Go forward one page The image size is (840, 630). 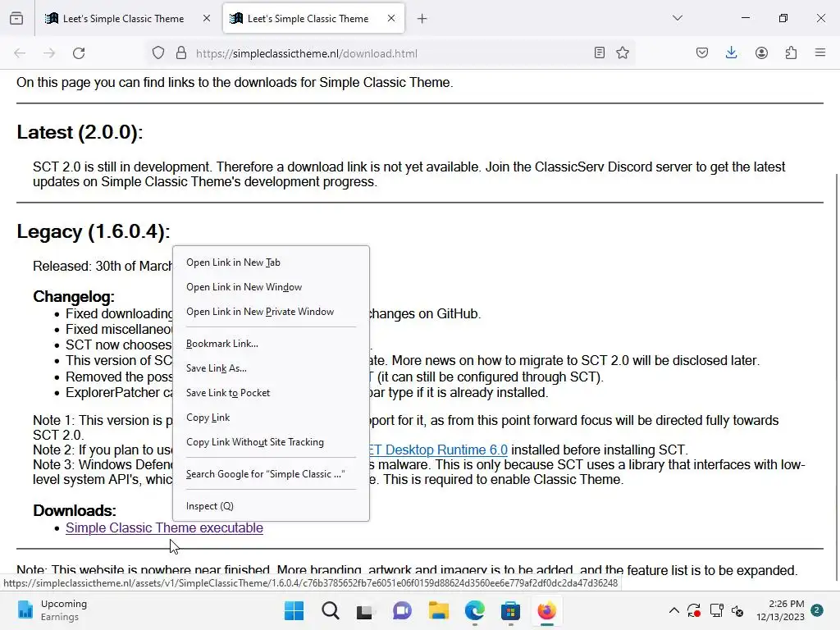pos(49,53)
